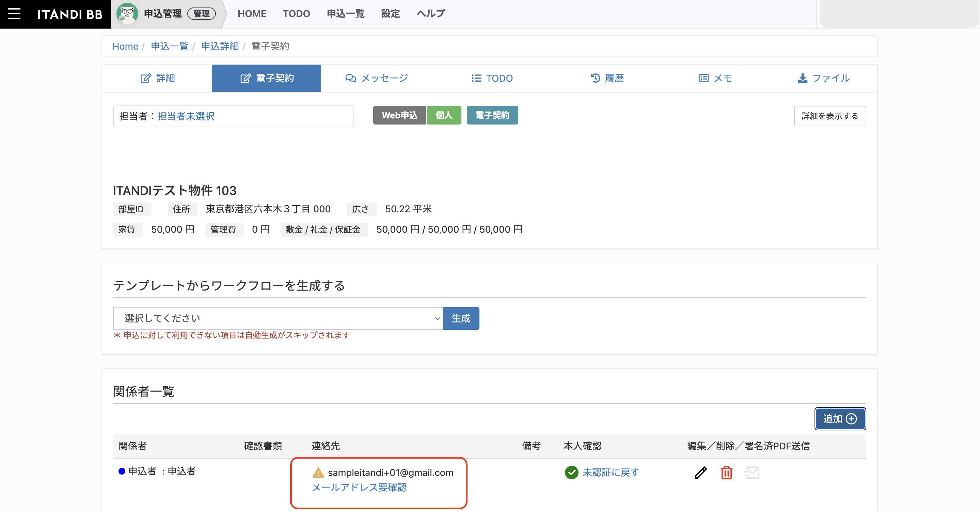
Task: Click the green check verification icon
Action: click(571, 473)
